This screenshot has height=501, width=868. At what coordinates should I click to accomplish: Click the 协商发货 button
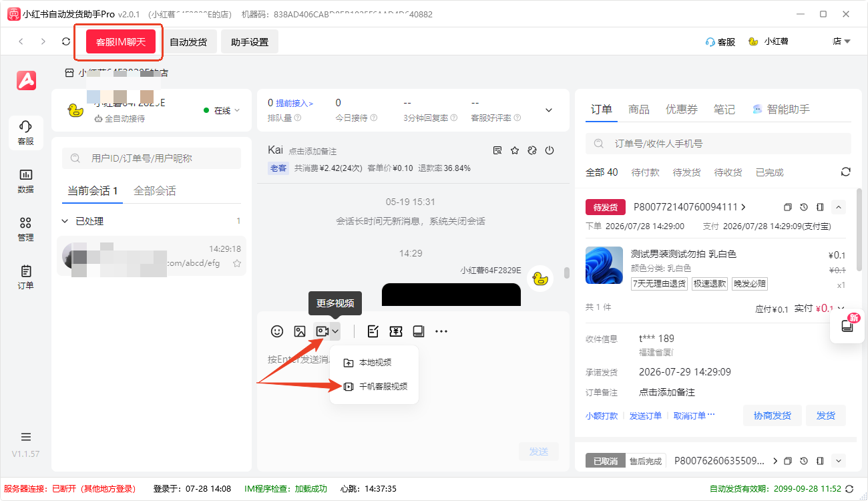click(773, 415)
